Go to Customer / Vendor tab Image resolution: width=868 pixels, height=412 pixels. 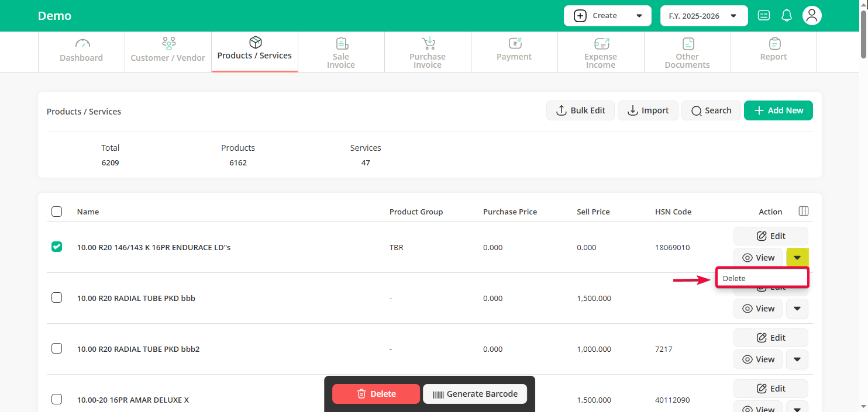(x=168, y=51)
